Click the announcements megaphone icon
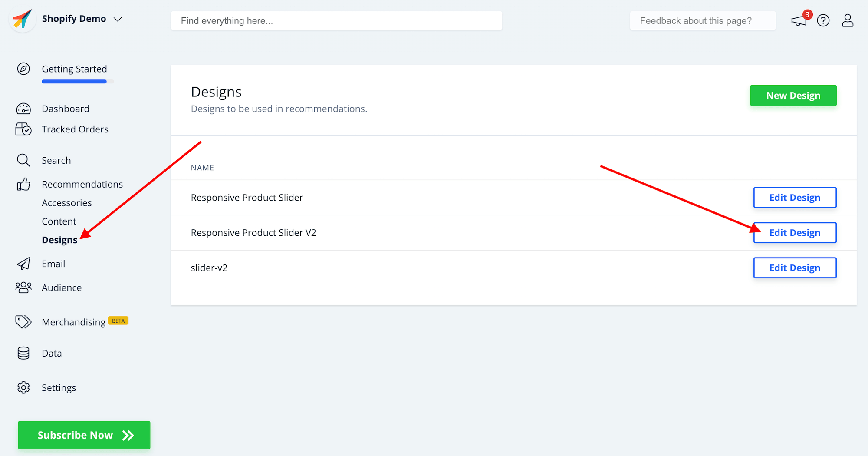 [799, 20]
